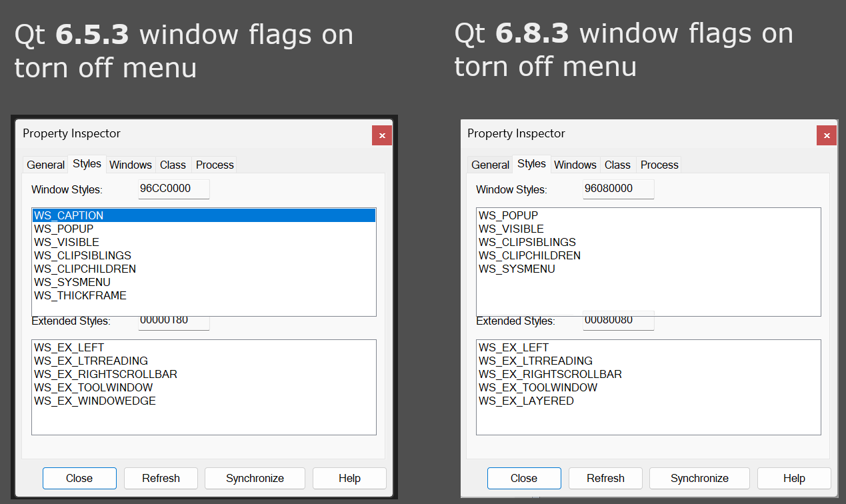Click Synchronize button in Qt 6.5.3 inspector

255,478
